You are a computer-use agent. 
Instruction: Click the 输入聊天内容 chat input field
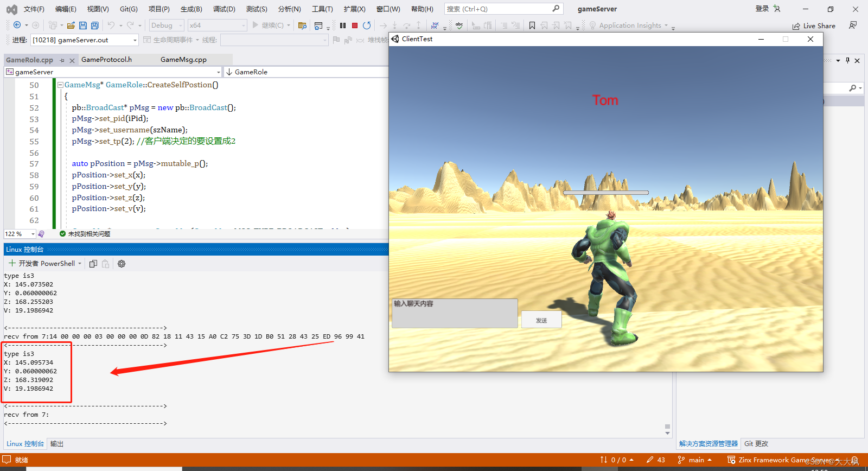[x=455, y=313]
